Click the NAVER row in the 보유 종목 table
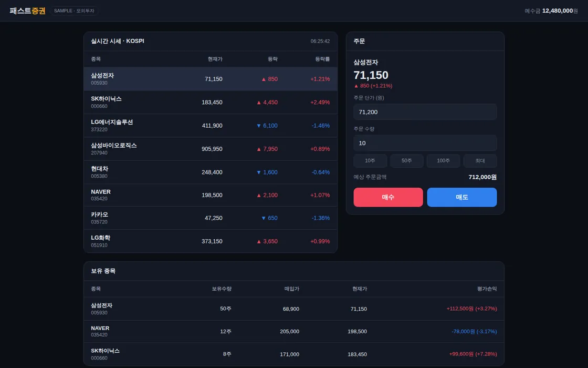 (293, 331)
